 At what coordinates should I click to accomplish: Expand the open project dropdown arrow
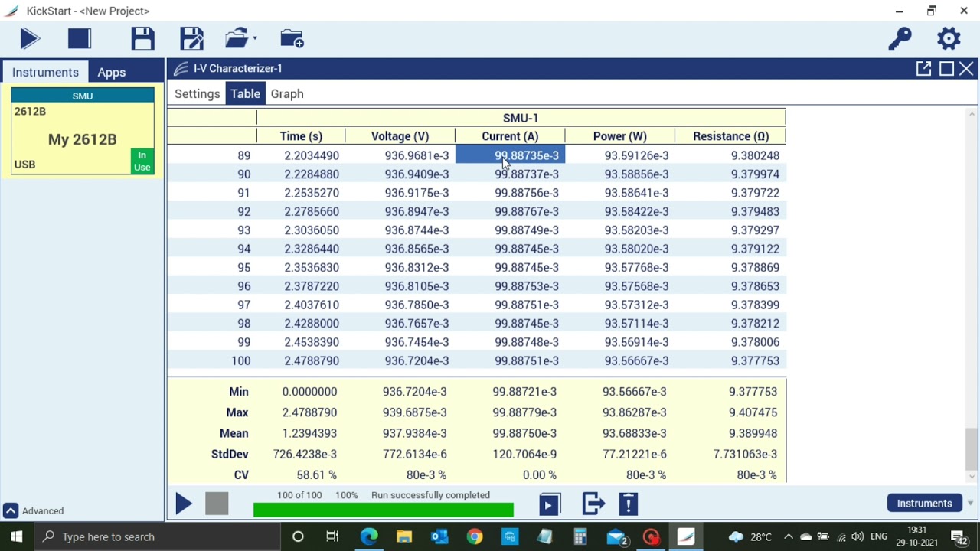pos(255,38)
